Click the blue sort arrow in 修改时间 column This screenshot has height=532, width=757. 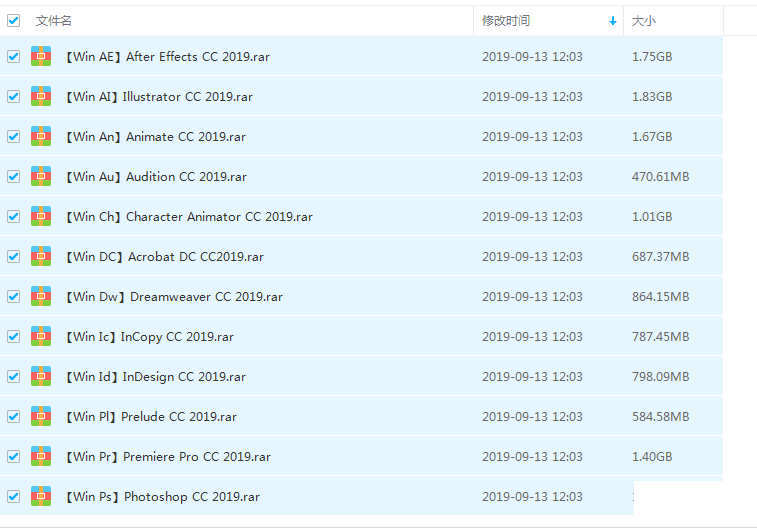point(613,21)
